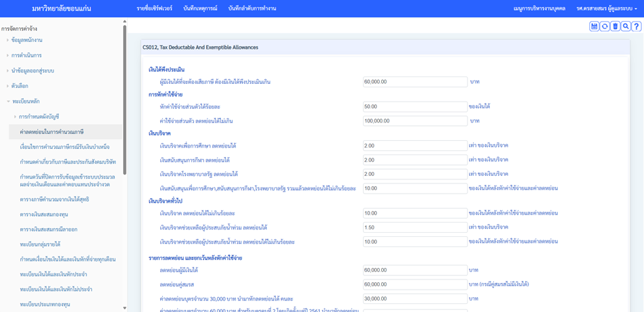The height and width of the screenshot is (312, 644).
Task: Select บันทึกลำดับการทำงาน top menu item
Action: tap(252, 8)
